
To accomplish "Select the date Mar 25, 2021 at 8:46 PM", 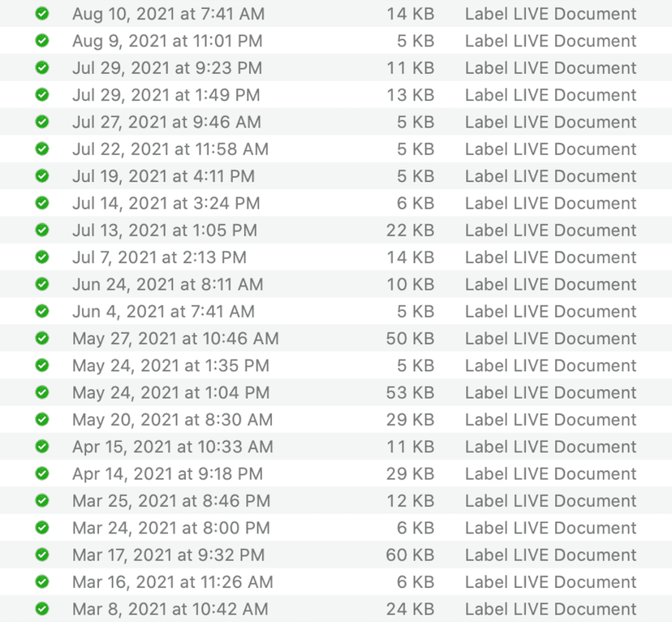I will pos(171,501).
